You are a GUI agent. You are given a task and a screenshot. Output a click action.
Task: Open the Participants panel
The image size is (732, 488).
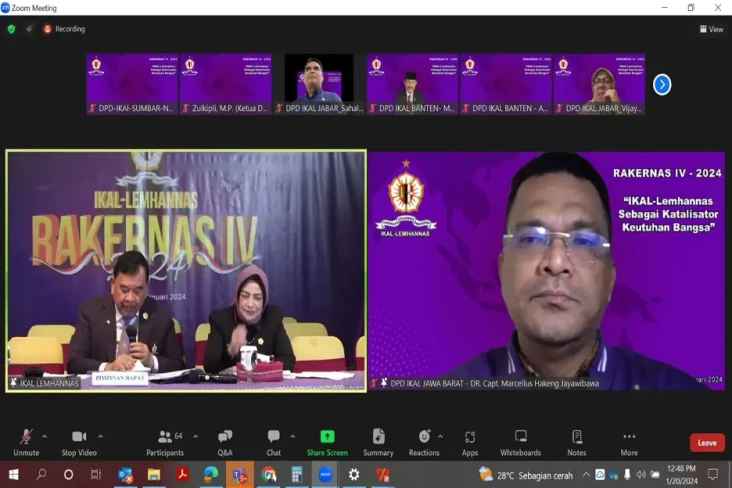pyautogui.click(x=165, y=442)
